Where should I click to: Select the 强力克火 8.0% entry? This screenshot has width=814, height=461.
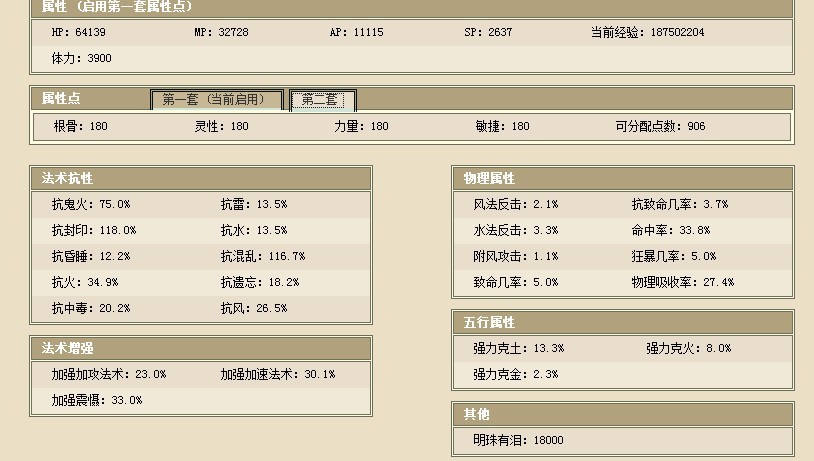[x=688, y=349]
